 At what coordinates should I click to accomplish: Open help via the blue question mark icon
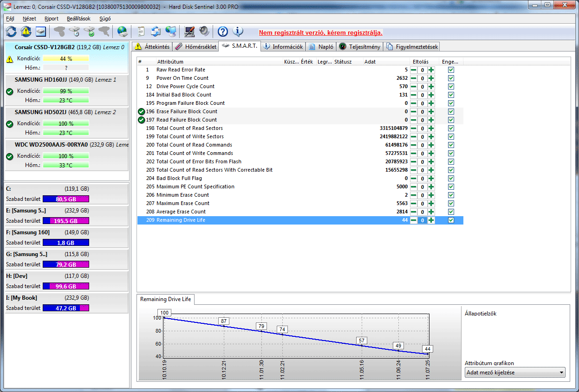[x=223, y=32]
